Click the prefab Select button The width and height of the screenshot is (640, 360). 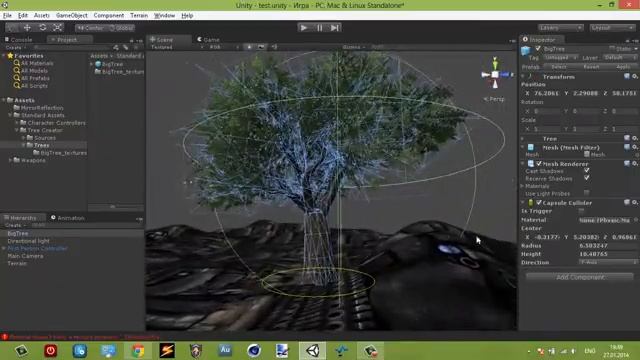pos(558,67)
